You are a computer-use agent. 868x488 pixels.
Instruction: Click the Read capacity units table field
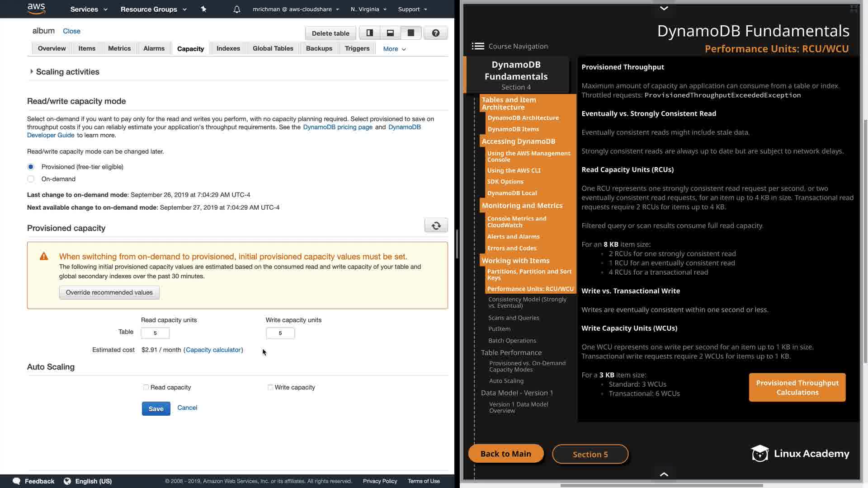pos(155,333)
